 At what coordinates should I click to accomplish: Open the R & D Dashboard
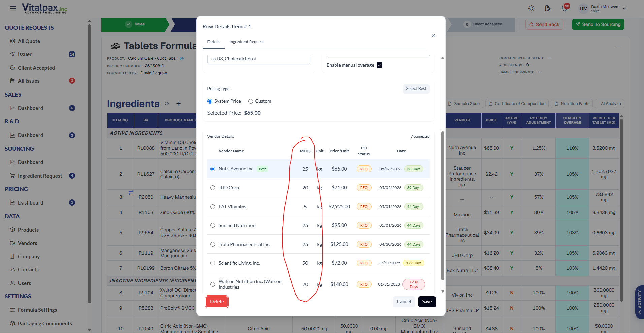click(x=30, y=135)
